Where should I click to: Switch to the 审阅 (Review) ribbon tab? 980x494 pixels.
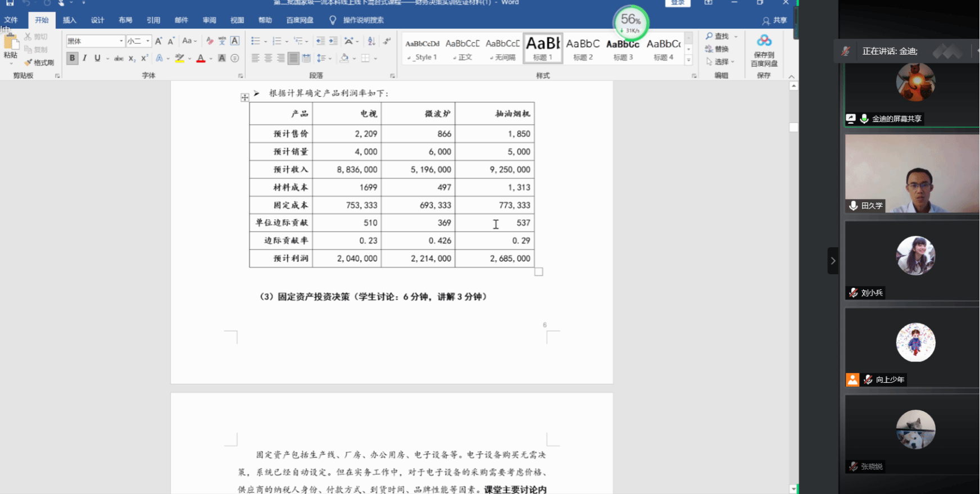(x=209, y=20)
